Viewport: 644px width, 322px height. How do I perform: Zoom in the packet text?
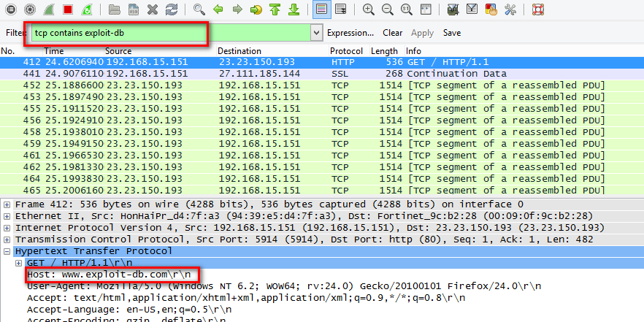(x=369, y=9)
